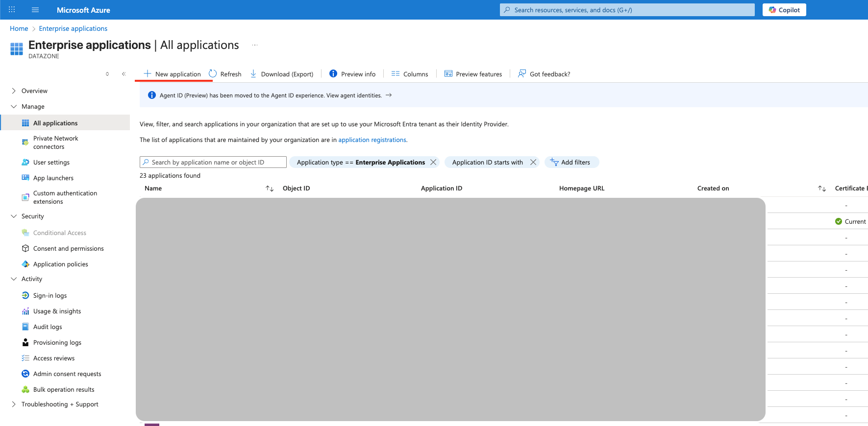The height and width of the screenshot is (426, 868).
Task: Remove the Application ID starts with filter
Action: point(533,162)
